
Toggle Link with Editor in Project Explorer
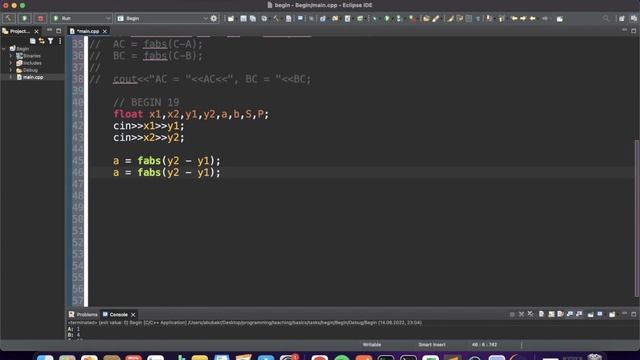click(42, 41)
